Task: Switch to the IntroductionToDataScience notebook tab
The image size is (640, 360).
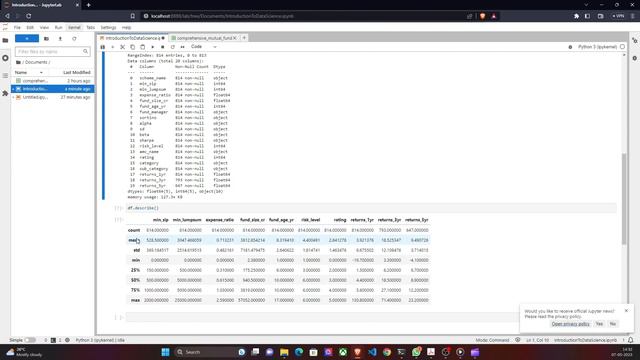Action: pos(132,38)
